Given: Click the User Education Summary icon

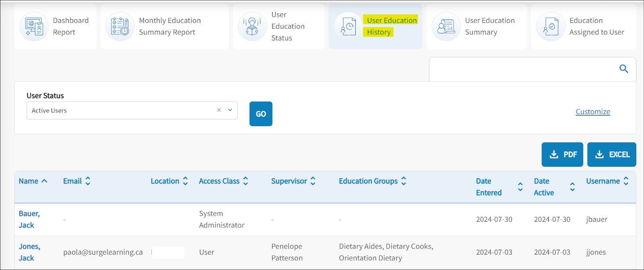Looking at the screenshot, I should pyautogui.click(x=446, y=27).
